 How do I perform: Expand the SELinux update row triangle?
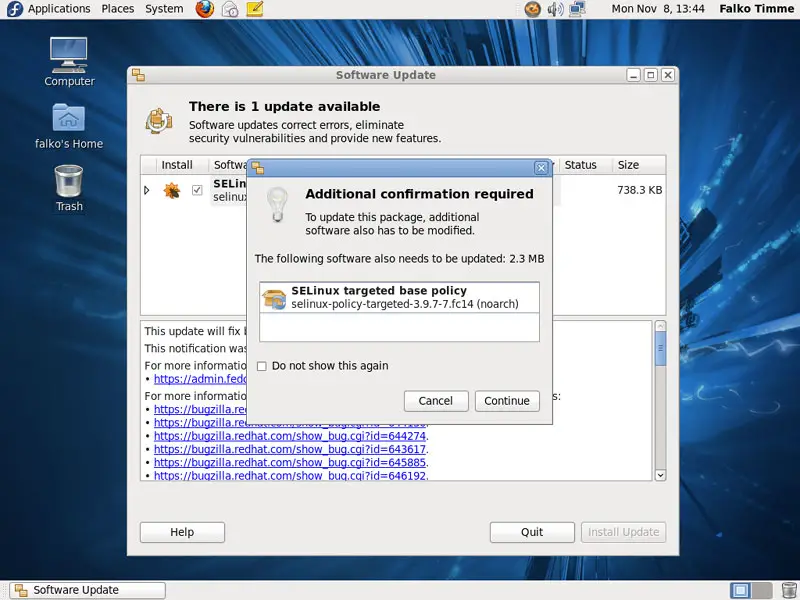(x=147, y=190)
